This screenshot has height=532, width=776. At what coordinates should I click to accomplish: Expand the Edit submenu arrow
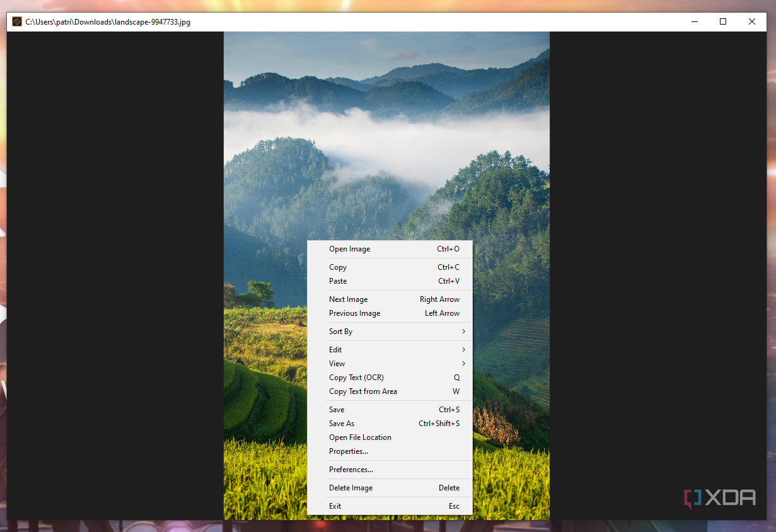463,350
